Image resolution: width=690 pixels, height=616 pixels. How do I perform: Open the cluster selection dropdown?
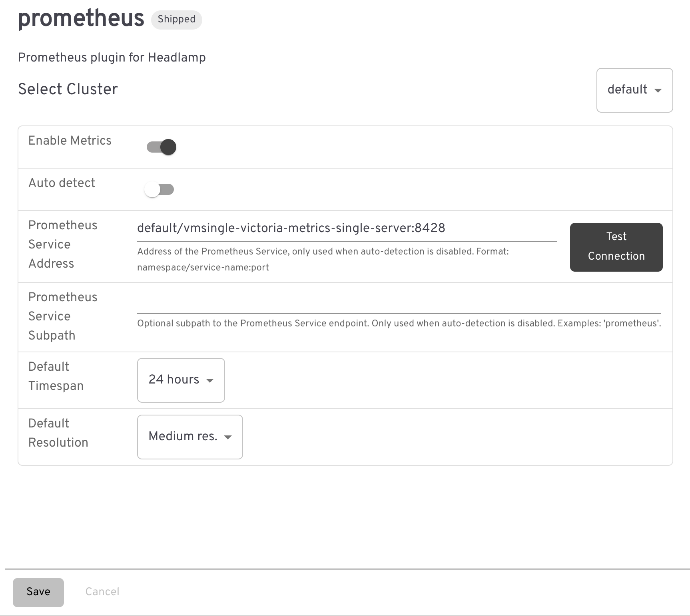pos(634,90)
